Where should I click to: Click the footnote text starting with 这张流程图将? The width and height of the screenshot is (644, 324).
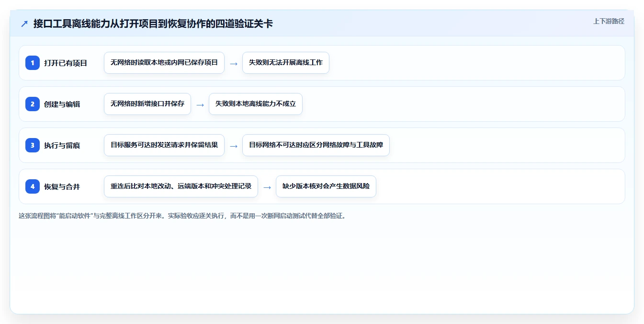point(182,216)
